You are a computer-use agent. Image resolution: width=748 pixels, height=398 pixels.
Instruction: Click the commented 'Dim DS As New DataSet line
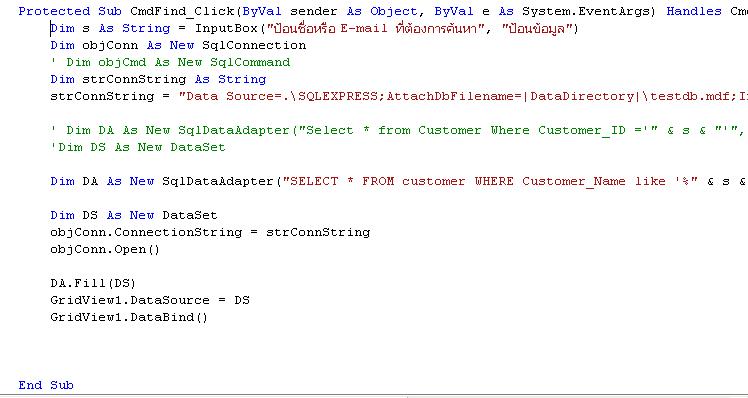point(138,147)
